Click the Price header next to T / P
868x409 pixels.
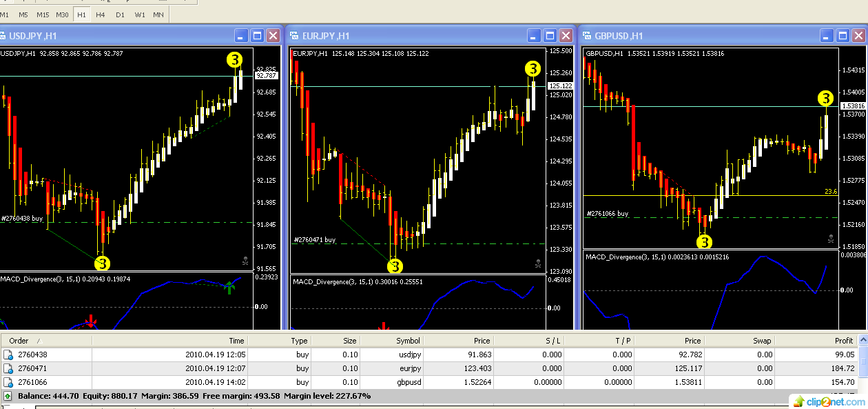(670, 341)
